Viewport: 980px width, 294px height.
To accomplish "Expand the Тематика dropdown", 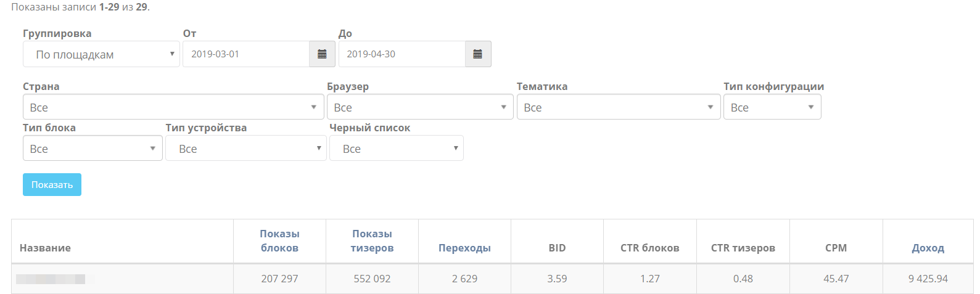I will [x=618, y=107].
